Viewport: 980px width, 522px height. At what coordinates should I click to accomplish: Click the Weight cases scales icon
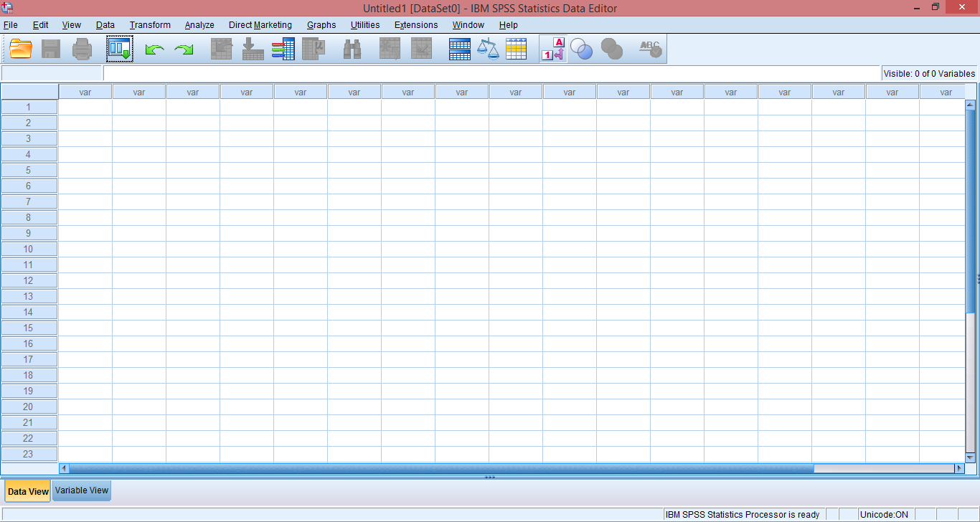point(488,49)
